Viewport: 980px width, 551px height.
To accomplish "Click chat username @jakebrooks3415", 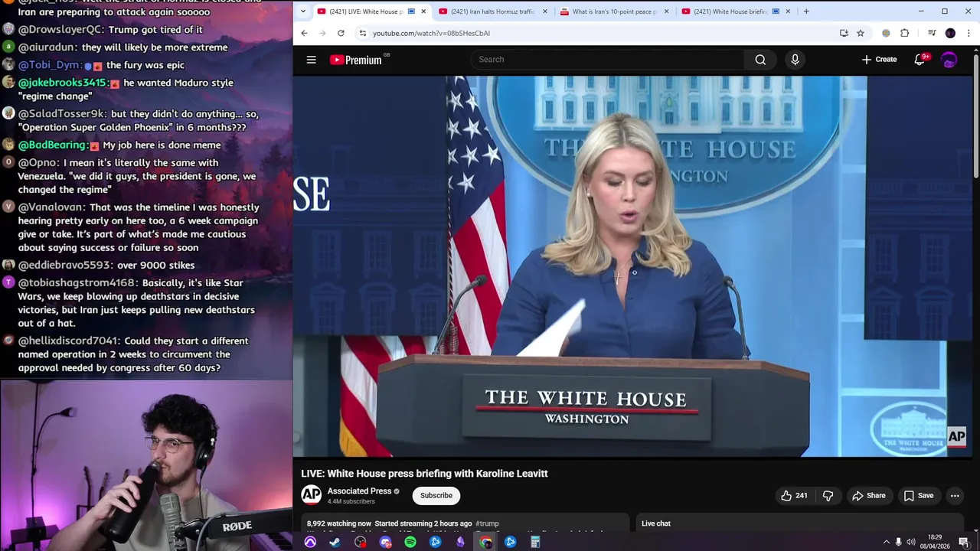I will (63, 83).
